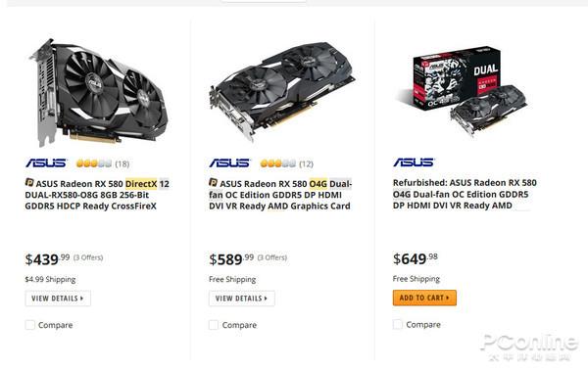This screenshot has height=369, width=588.
Task: Click the ASUS brand logo of second product
Action: (x=229, y=162)
